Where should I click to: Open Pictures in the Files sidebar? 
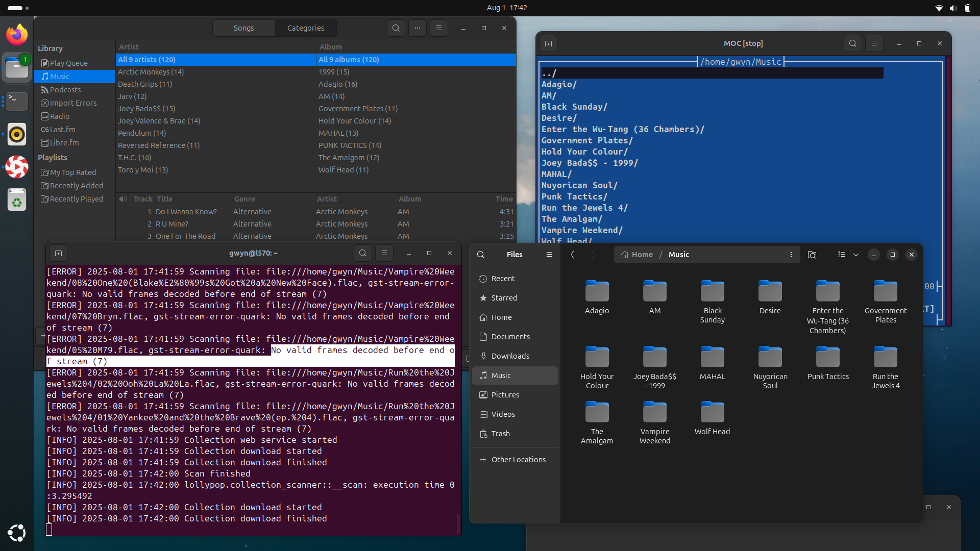[x=515, y=395]
